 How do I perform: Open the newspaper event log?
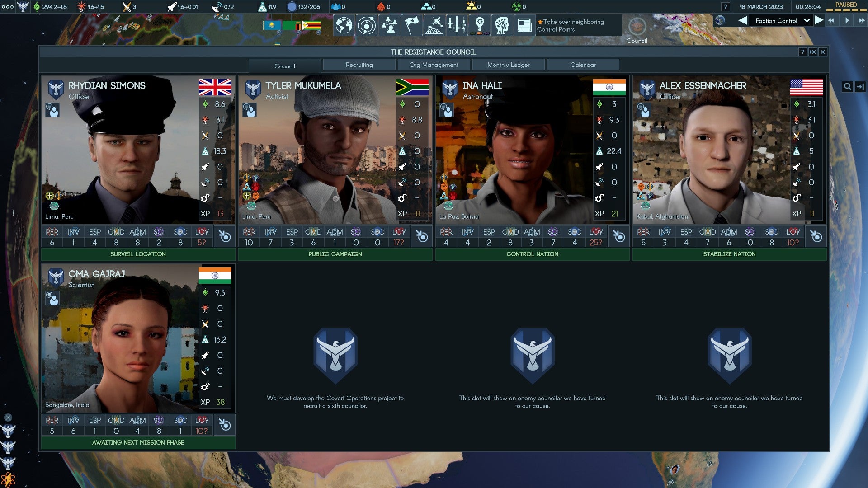pyautogui.click(x=525, y=26)
